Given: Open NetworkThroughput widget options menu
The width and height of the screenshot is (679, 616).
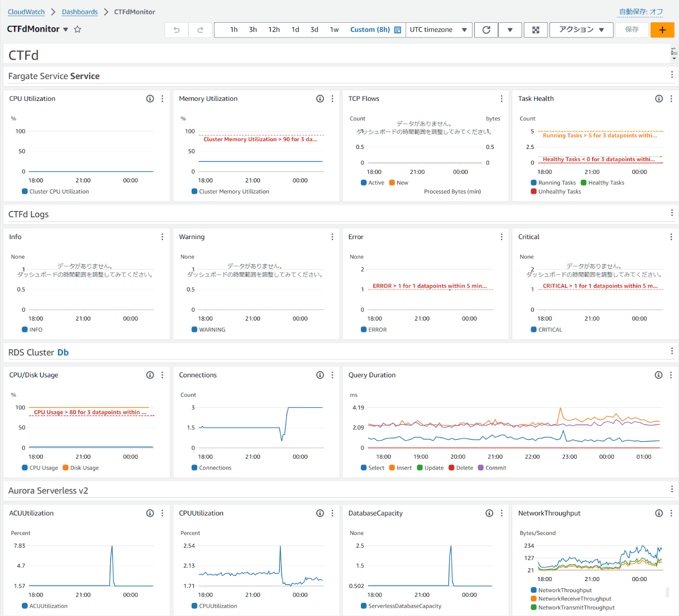Looking at the screenshot, I should 671,513.
